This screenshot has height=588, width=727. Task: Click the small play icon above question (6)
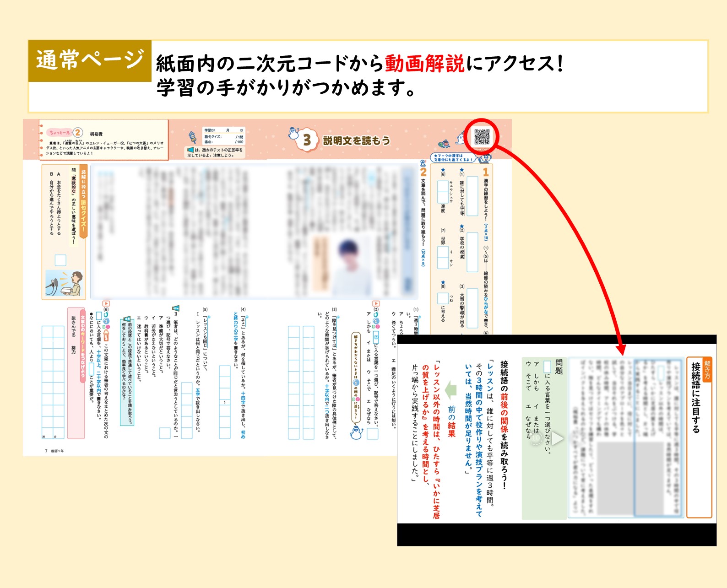(106, 303)
